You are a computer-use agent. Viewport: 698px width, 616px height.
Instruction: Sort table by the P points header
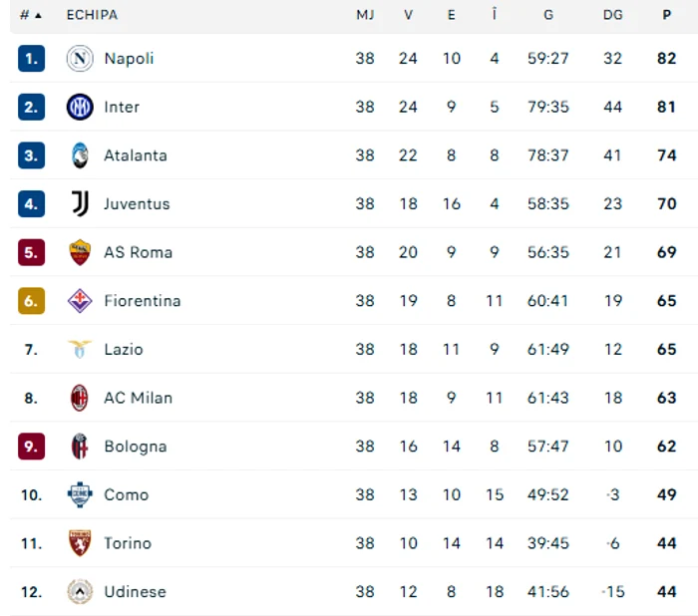tap(666, 15)
